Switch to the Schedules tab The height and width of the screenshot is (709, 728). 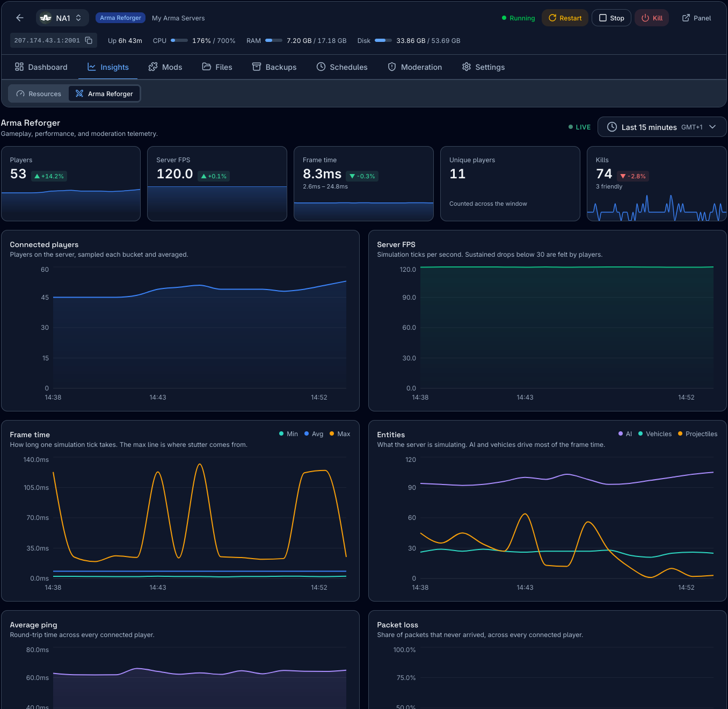point(342,67)
